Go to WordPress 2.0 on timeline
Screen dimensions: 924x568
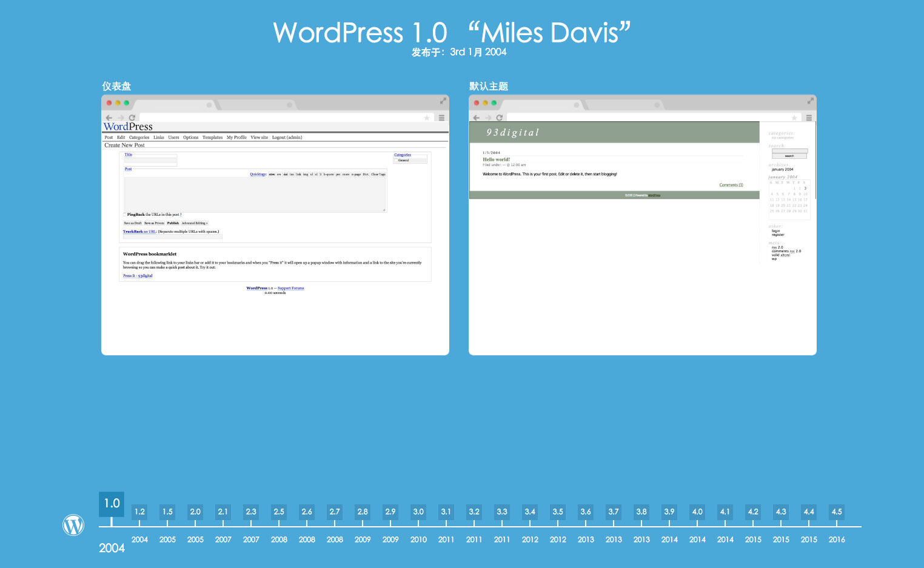point(195,512)
